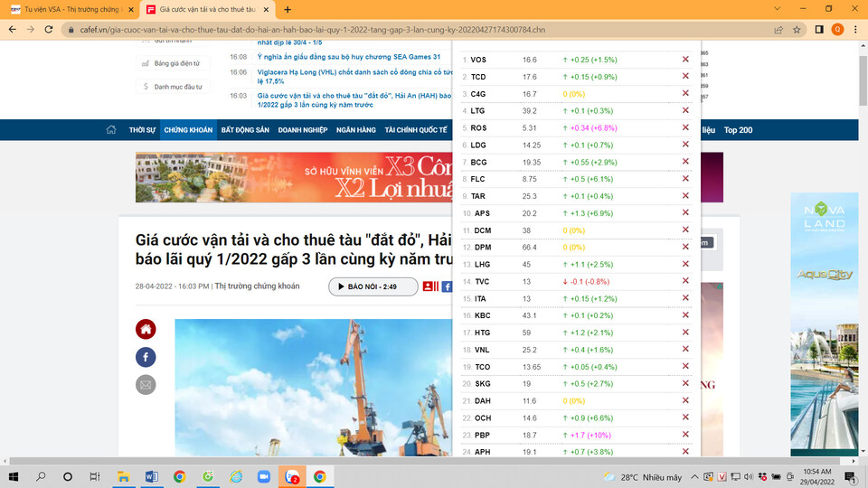Open Windows search on taskbar
Screen dimensions: 868x488
tap(41, 476)
